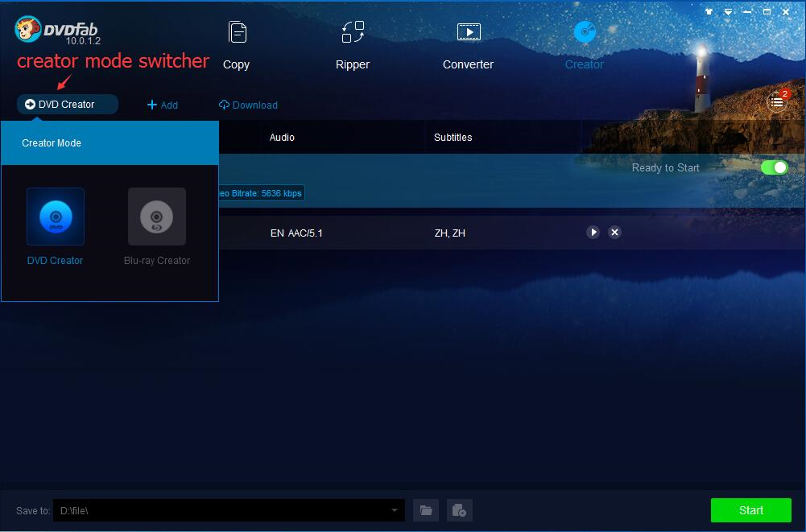Click the ISO image file output icon
This screenshot has height=532, width=806.
point(459,510)
